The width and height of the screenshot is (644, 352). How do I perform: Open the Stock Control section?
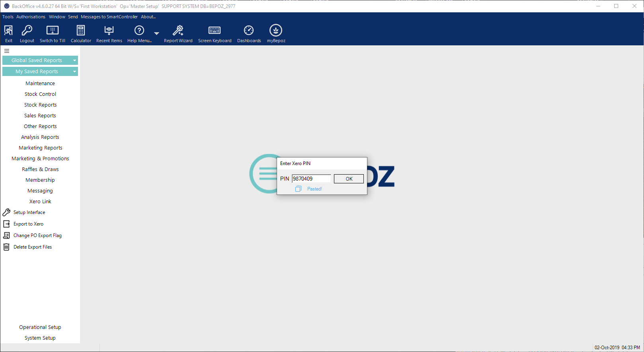click(40, 94)
